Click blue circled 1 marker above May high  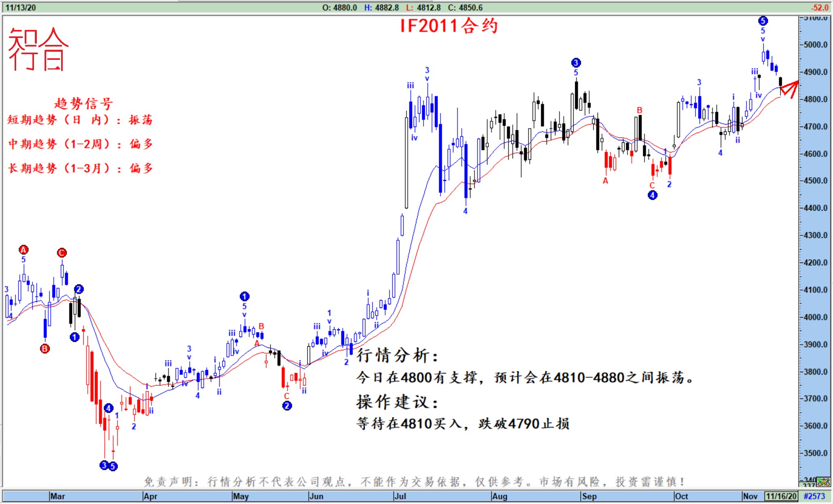(x=244, y=296)
